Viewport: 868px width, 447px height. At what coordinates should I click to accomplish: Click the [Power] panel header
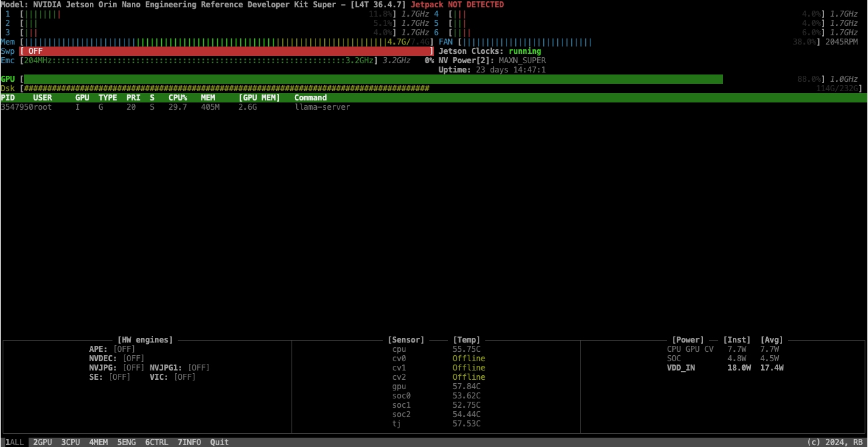click(688, 340)
